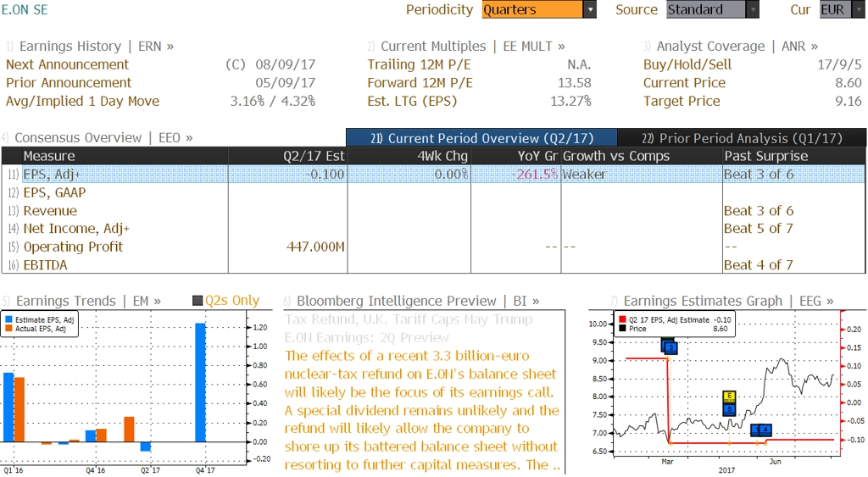
Task: Click the -261.5% YoY growth value
Action: [534, 175]
